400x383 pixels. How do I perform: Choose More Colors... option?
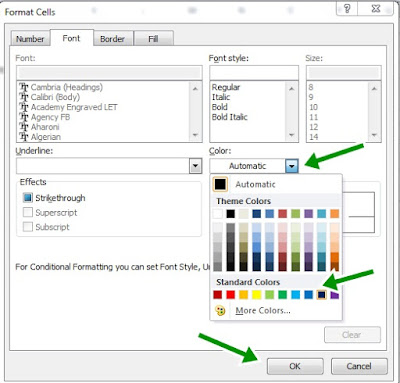(x=263, y=311)
